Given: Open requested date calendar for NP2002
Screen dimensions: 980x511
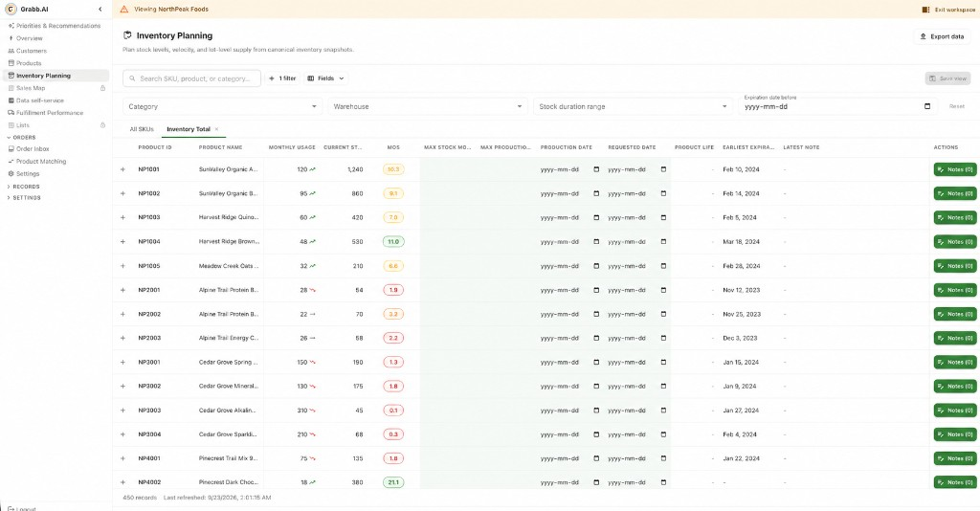Looking at the screenshot, I should pos(663,314).
